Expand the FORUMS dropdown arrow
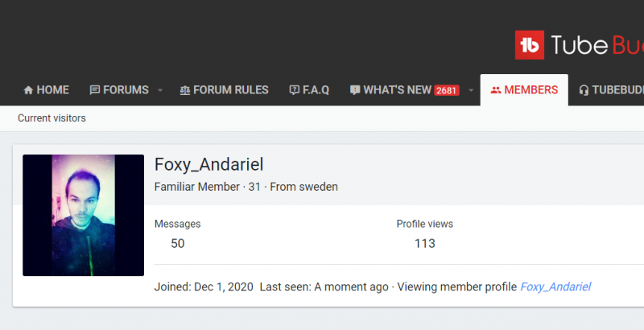Viewport: 644px width, 330px height. tap(160, 90)
